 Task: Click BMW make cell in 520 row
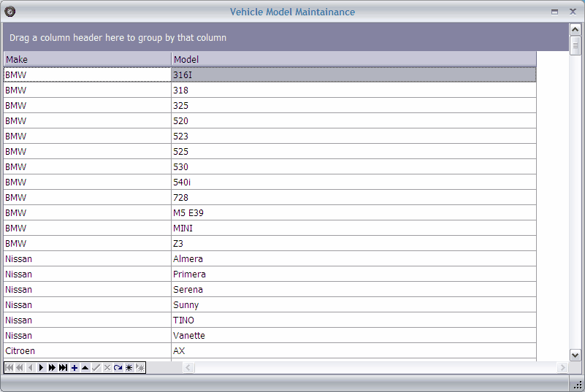88,121
